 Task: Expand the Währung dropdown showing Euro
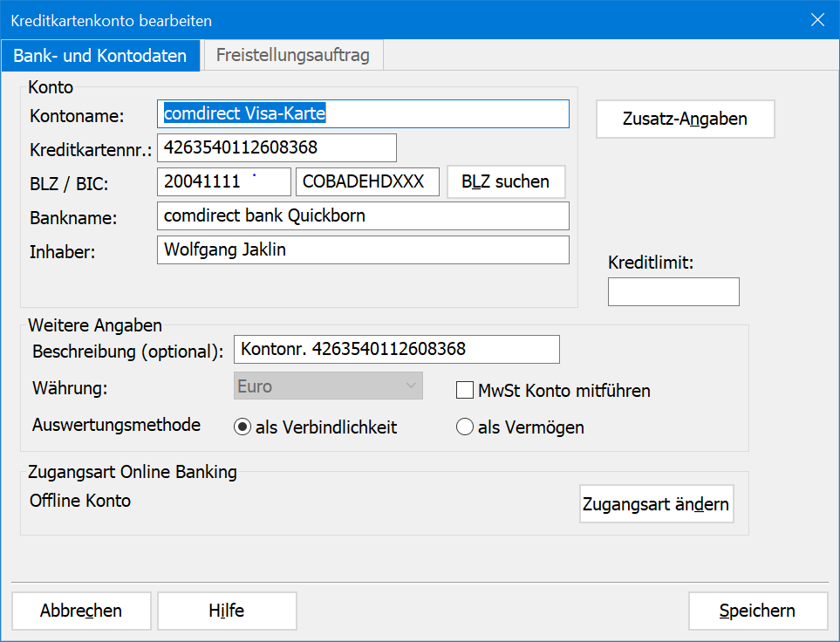(x=328, y=386)
